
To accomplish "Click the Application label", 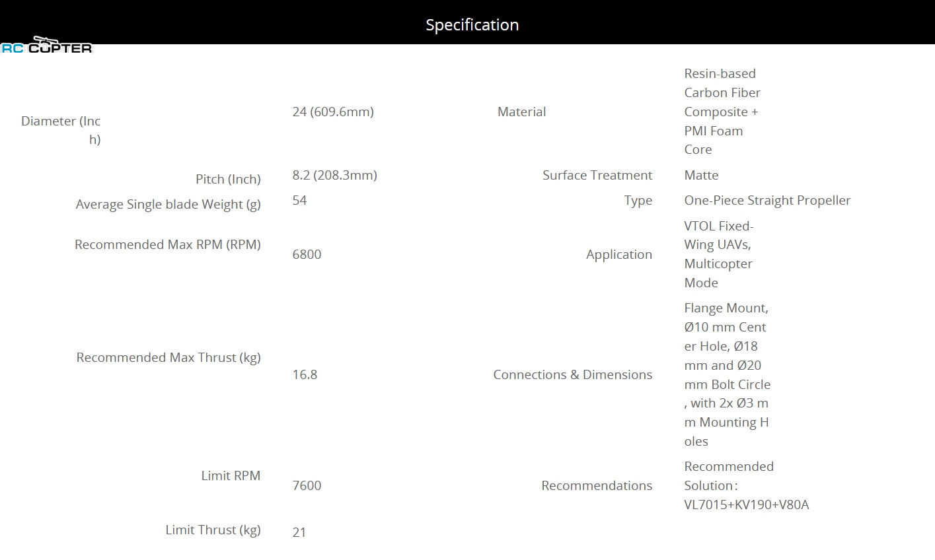I will 618,254.
